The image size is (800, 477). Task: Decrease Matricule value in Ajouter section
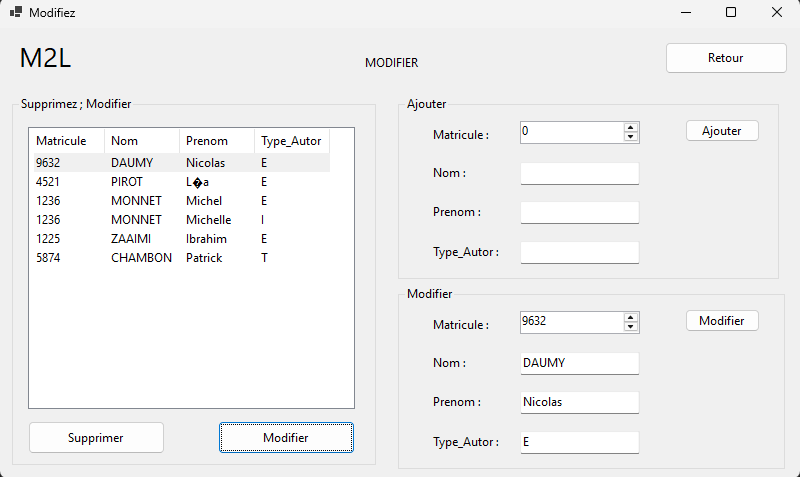pos(630,136)
